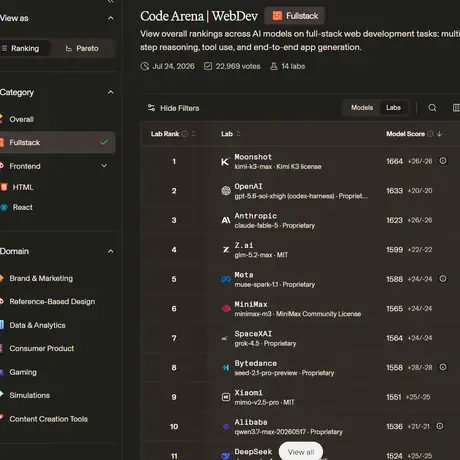
Task: Click the Code Arena | WebDev heading
Action: pyautogui.click(x=199, y=16)
